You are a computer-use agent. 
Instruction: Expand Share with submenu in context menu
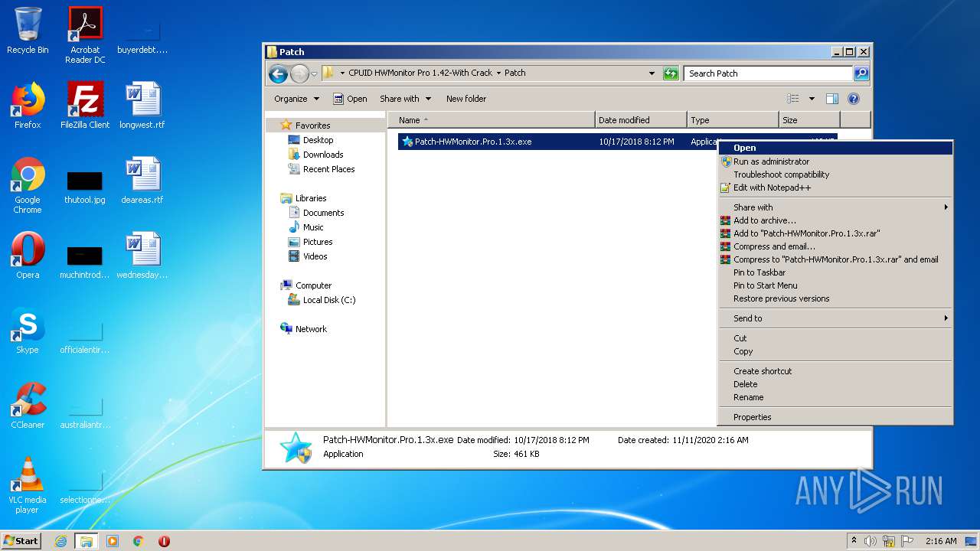click(835, 207)
